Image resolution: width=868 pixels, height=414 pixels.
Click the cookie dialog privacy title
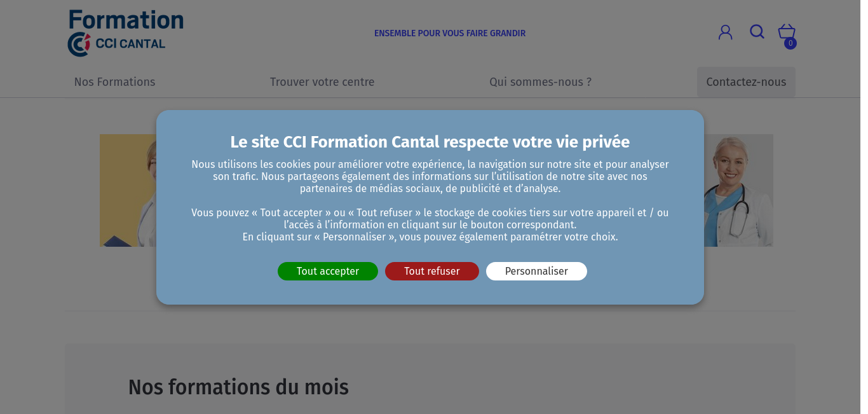pyautogui.click(x=430, y=142)
